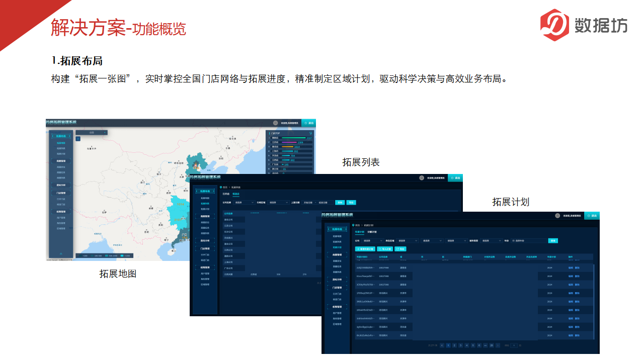This screenshot has height=362, width=644.
Task: Click the 导出 button in the plan window
Action: 400,249
